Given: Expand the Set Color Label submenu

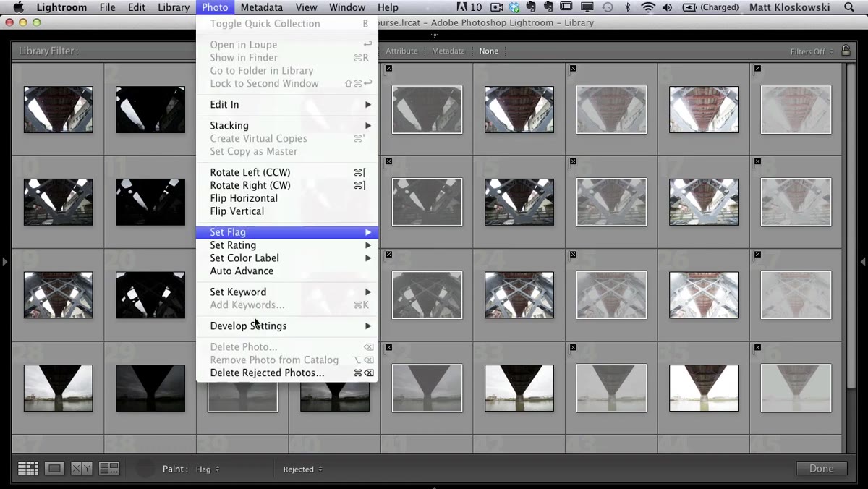Looking at the screenshot, I should pos(287,258).
